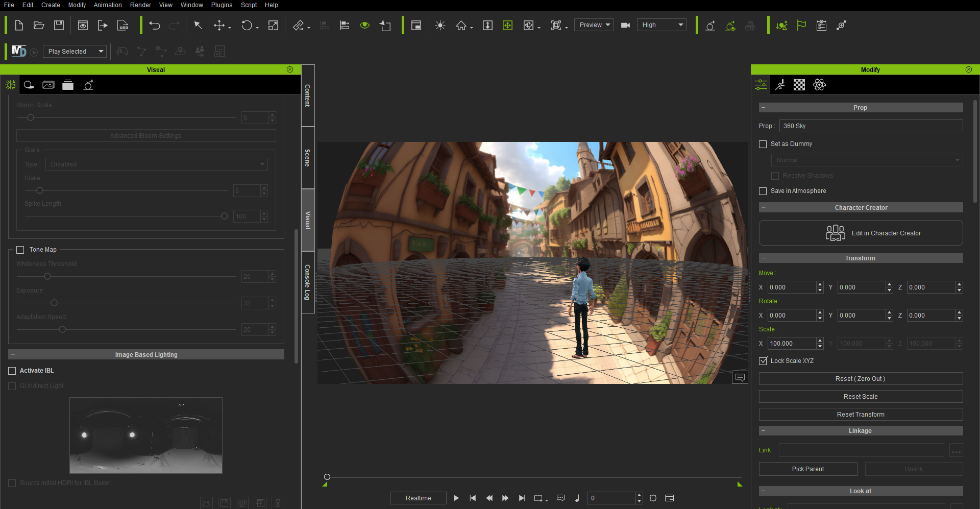Click the camera icon beside Preview
Screen dimensions: 980x509
tap(625, 25)
